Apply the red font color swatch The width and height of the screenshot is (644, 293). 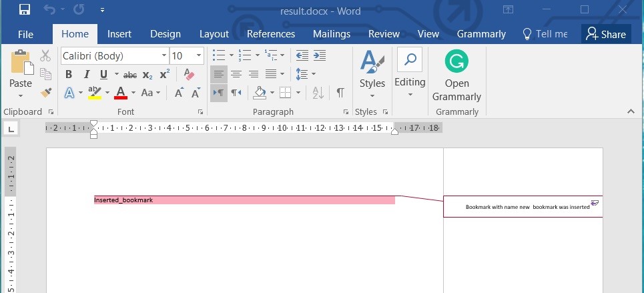(x=121, y=93)
